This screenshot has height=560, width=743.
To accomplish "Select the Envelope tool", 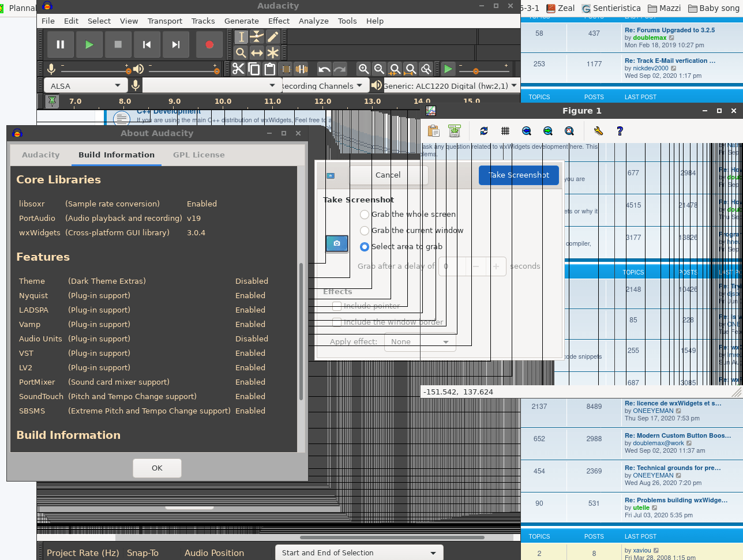I will (x=257, y=37).
